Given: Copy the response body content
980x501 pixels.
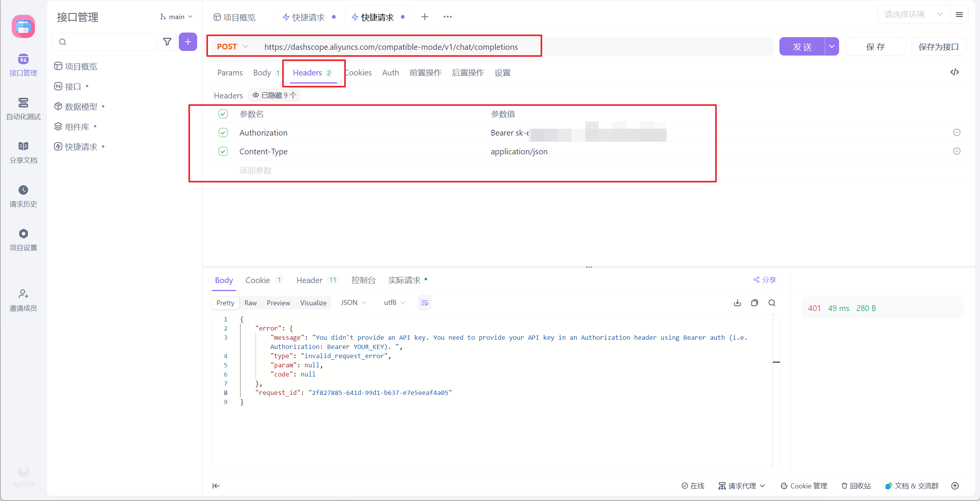Looking at the screenshot, I should coord(755,303).
